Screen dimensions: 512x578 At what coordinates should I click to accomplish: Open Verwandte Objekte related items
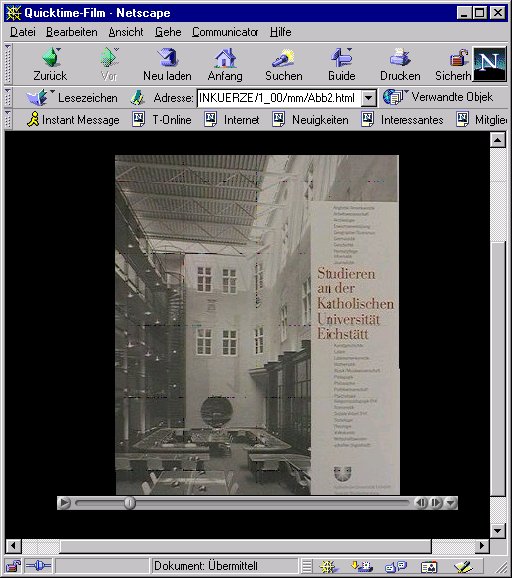click(x=438, y=97)
